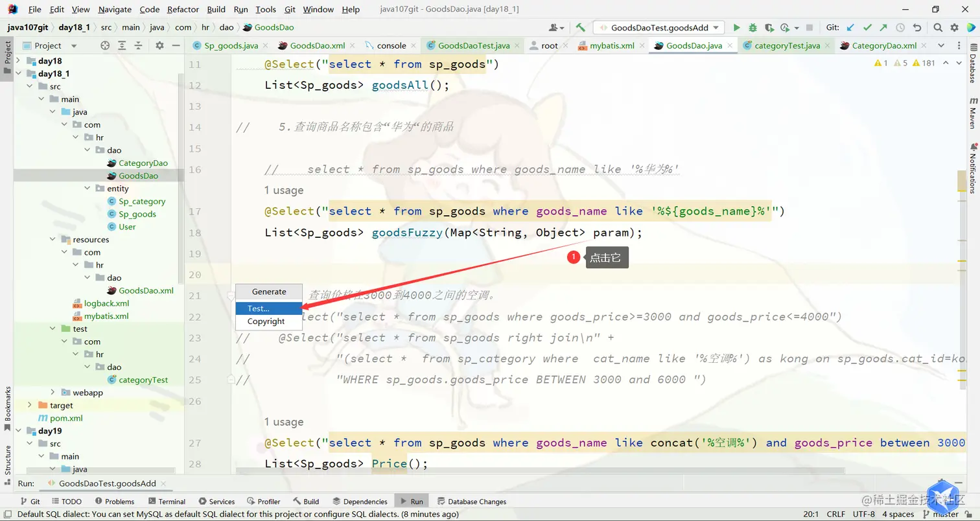Click the master Git branch widget
The width and height of the screenshot is (980, 521).
tap(941, 514)
